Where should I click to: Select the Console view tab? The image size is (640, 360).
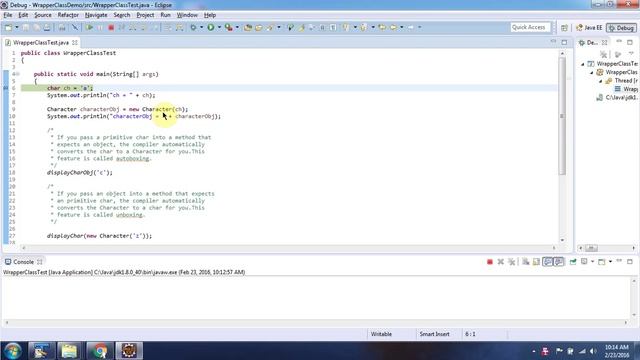coord(23,262)
